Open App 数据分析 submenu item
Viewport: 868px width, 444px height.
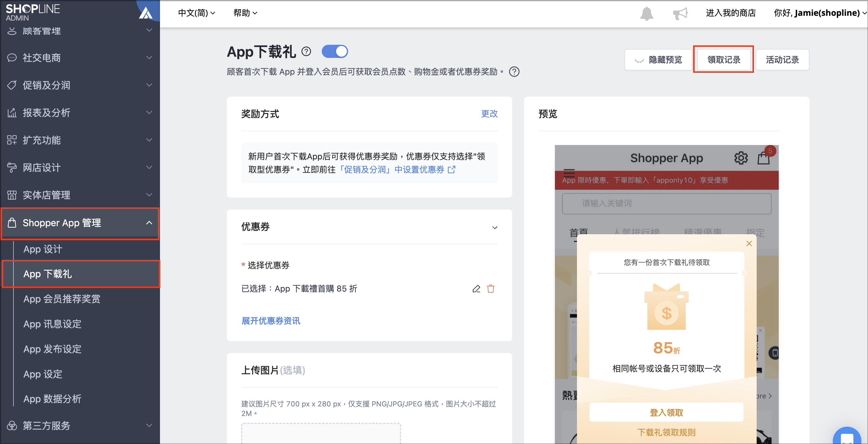click(x=53, y=399)
